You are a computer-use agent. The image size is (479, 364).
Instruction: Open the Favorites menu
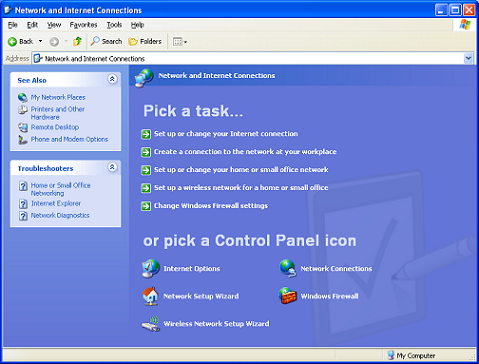[83, 25]
